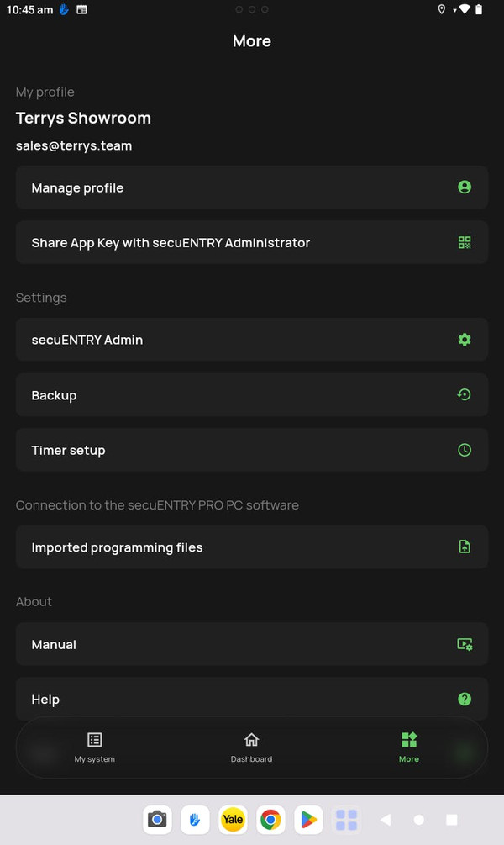The width and height of the screenshot is (504, 845).
Task: Tap the Backup restore icon
Action: (465, 394)
